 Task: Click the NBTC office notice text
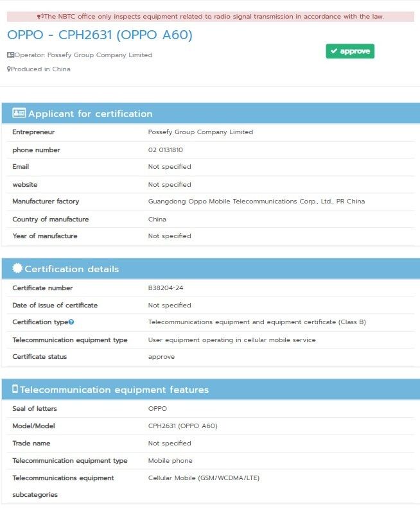click(x=214, y=17)
